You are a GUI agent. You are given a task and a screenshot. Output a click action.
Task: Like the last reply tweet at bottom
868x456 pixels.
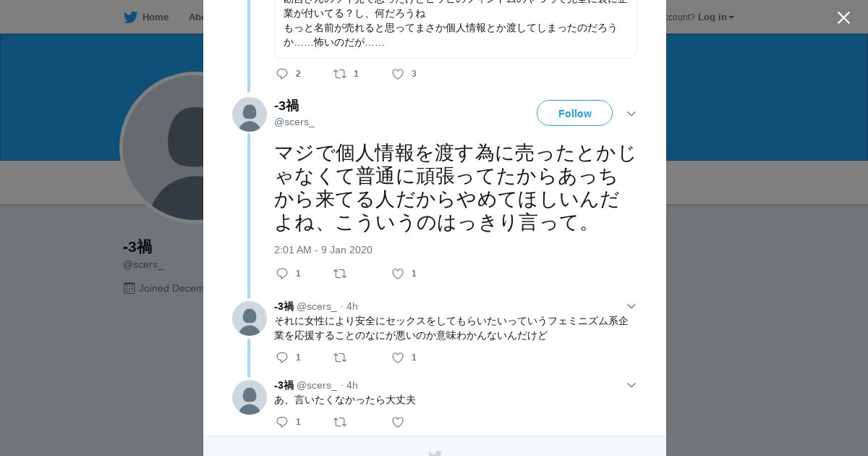[x=398, y=422]
